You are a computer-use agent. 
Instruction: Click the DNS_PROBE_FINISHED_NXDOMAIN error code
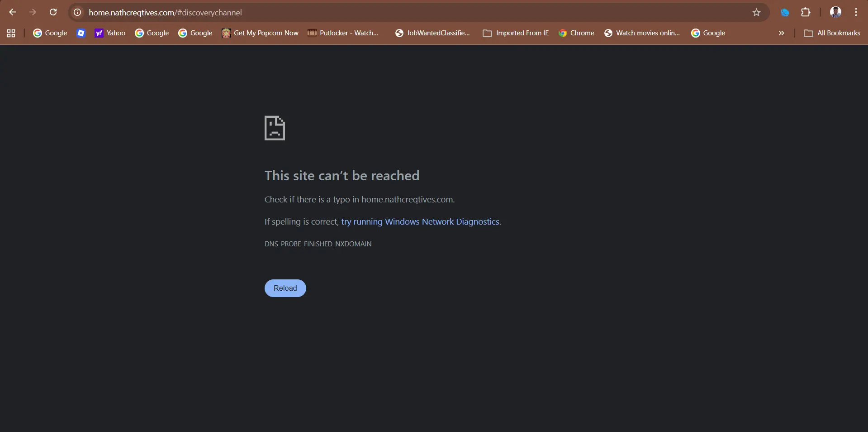[x=318, y=244]
